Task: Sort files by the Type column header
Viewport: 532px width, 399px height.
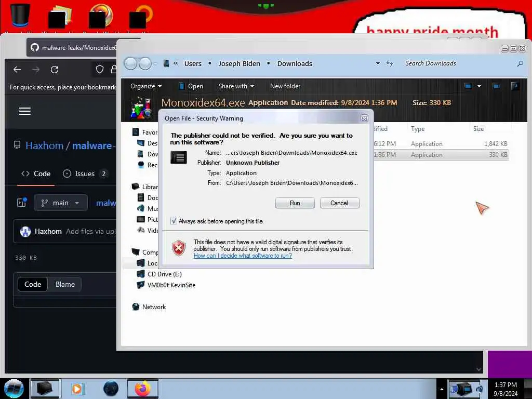Action: click(418, 129)
